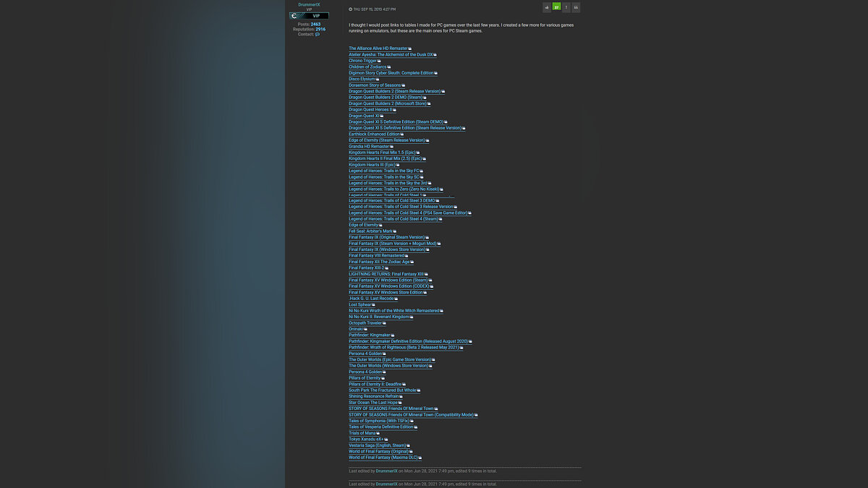868x488 pixels.
Task: Open Persona 4 Golden link above Outer Worlds
Action: tap(365, 354)
